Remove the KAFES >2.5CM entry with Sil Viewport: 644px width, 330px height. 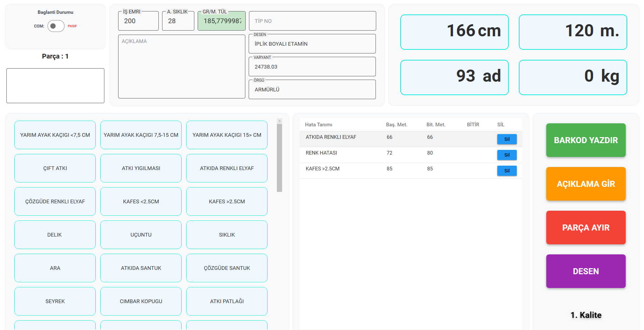coord(506,171)
